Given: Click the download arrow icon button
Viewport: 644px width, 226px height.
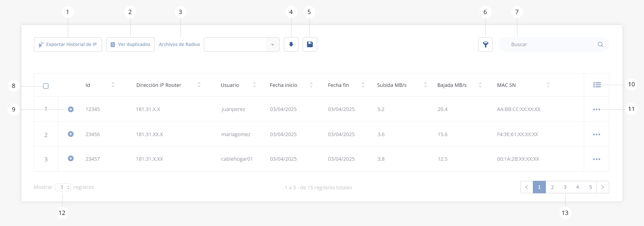Looking at the screenshot, I should pos(291,44).
